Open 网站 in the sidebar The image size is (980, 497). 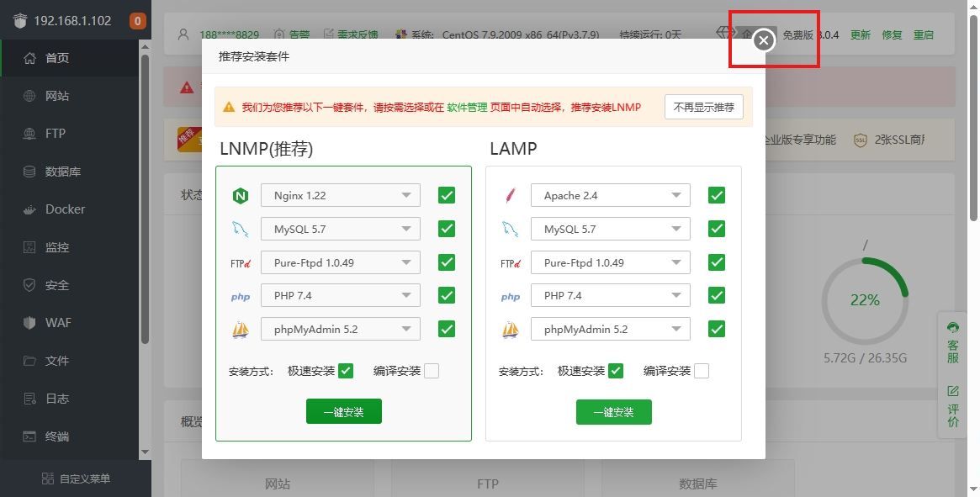point(69,96)
